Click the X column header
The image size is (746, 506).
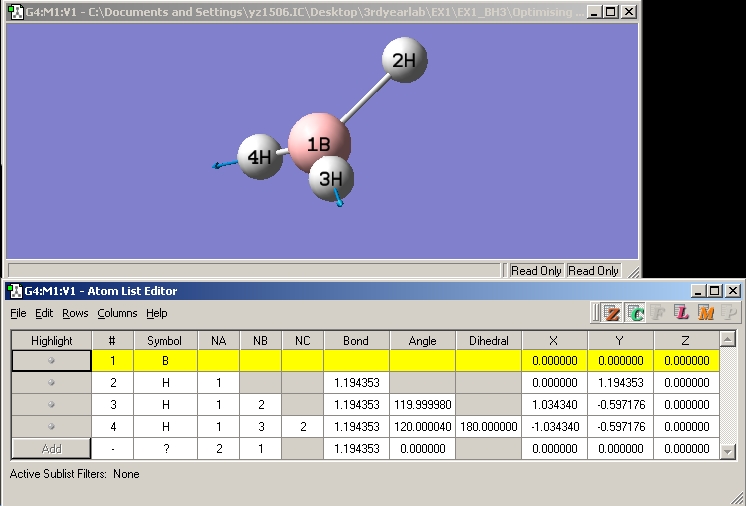[554, 341]
